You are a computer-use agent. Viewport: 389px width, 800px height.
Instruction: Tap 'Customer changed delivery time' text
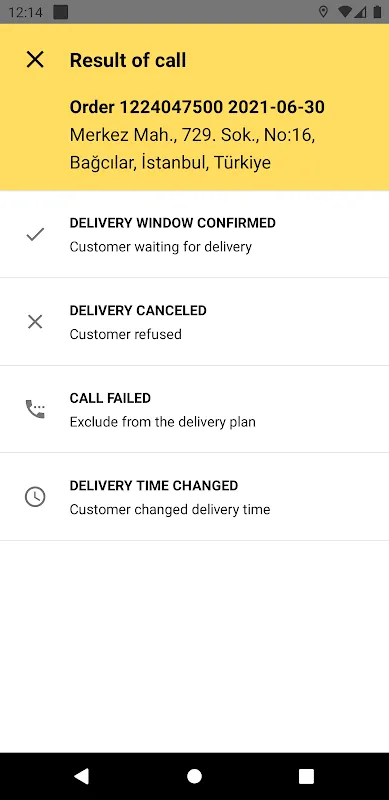point(170,509)
